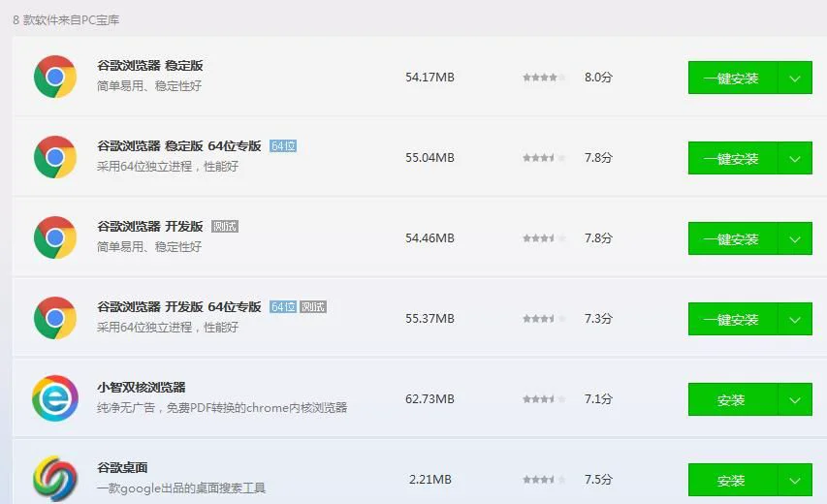Install 谷歌桌面 with the 安装 button
This screenshot has height=504, width=827.
coord(732,481)
